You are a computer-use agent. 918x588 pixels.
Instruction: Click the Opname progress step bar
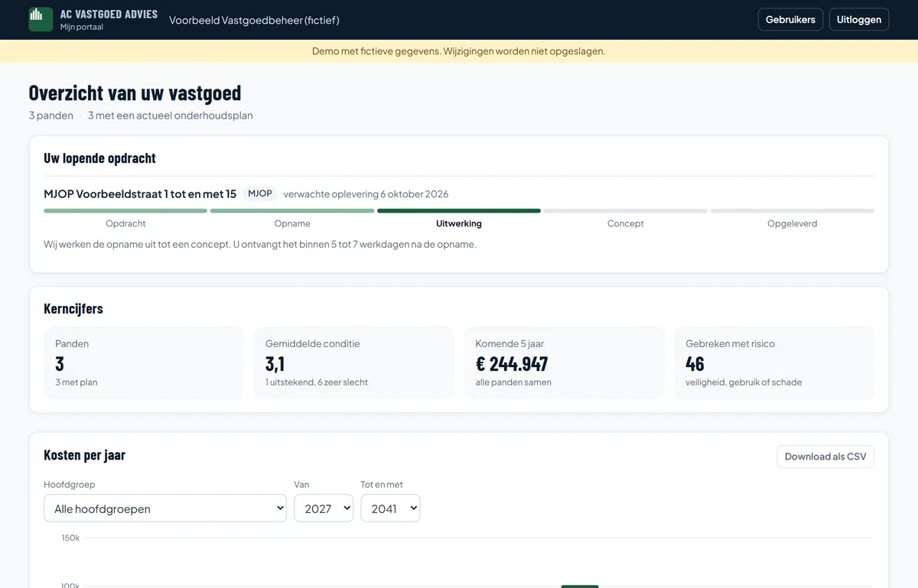pyautogui.click(x=292, y=210)
